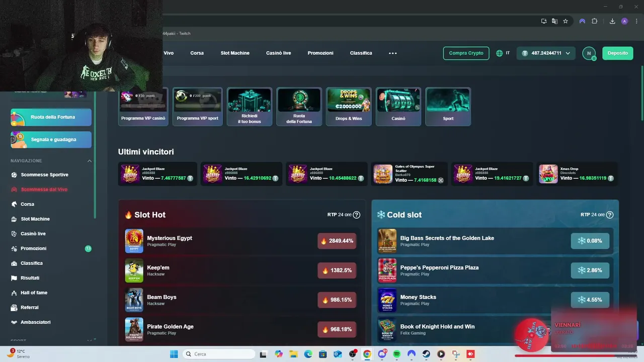Screen dimensions: 644x362
Task: Open the browser extensions puzzle icon
Action: point(595,21)
